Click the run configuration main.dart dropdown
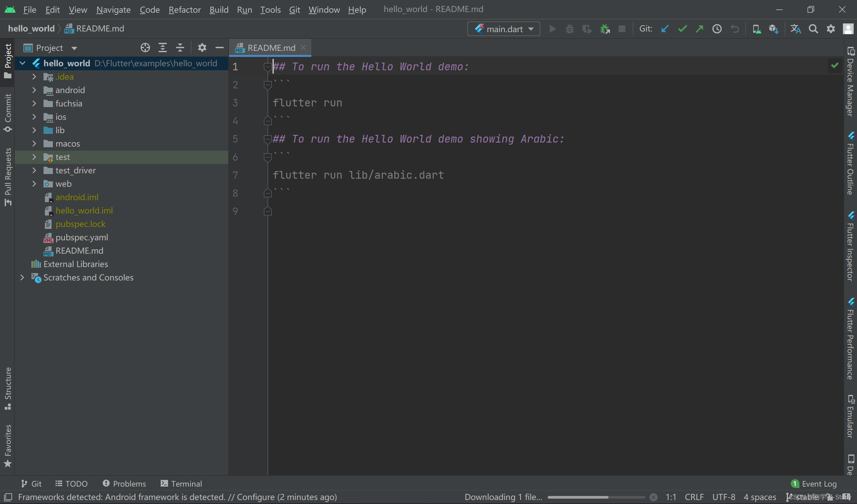Image resolution: width=857 pixels, height=504 pixels. (x=504, y=28)
